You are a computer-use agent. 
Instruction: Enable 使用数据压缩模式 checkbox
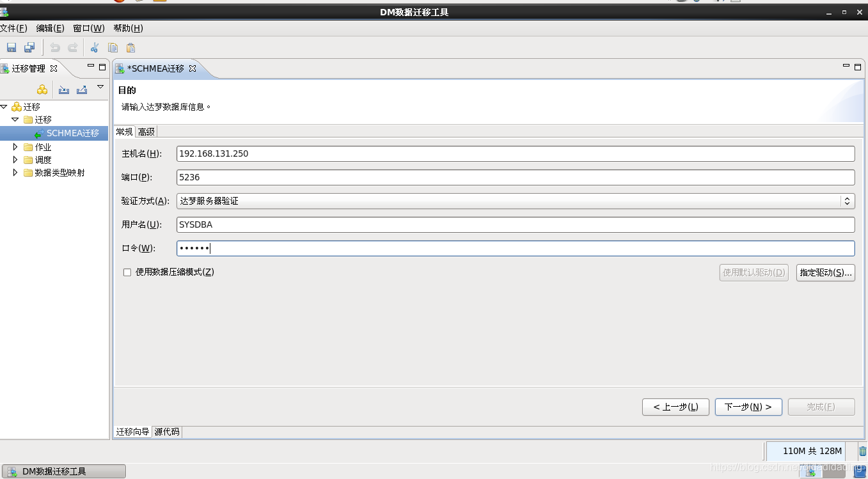pos(127,272)
